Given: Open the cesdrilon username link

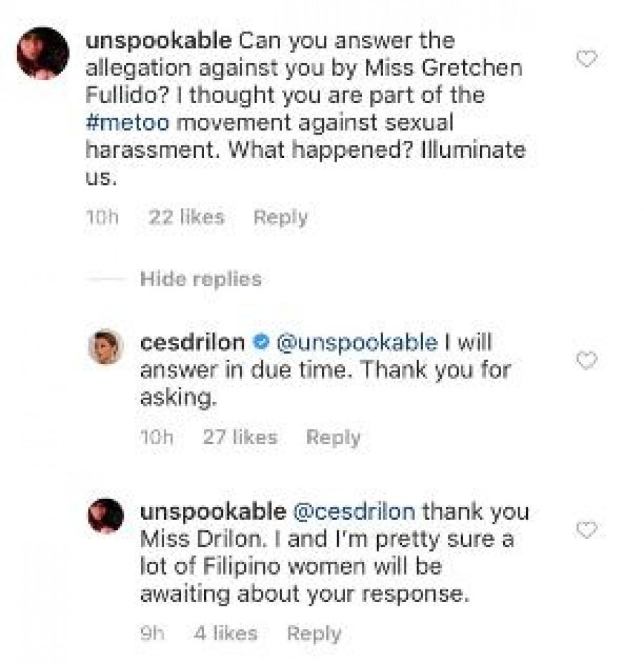Looking at the screenshot, I should pyautogui.click(x=192, y=343).
